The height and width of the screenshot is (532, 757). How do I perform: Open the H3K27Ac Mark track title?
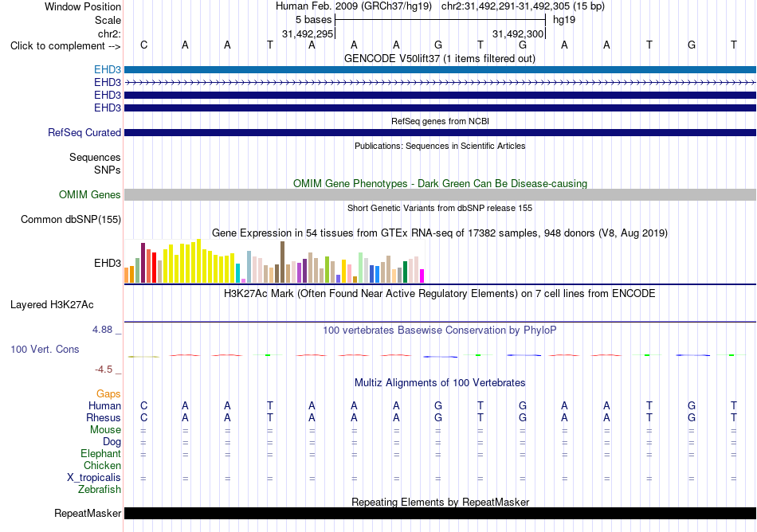[439, 294]
